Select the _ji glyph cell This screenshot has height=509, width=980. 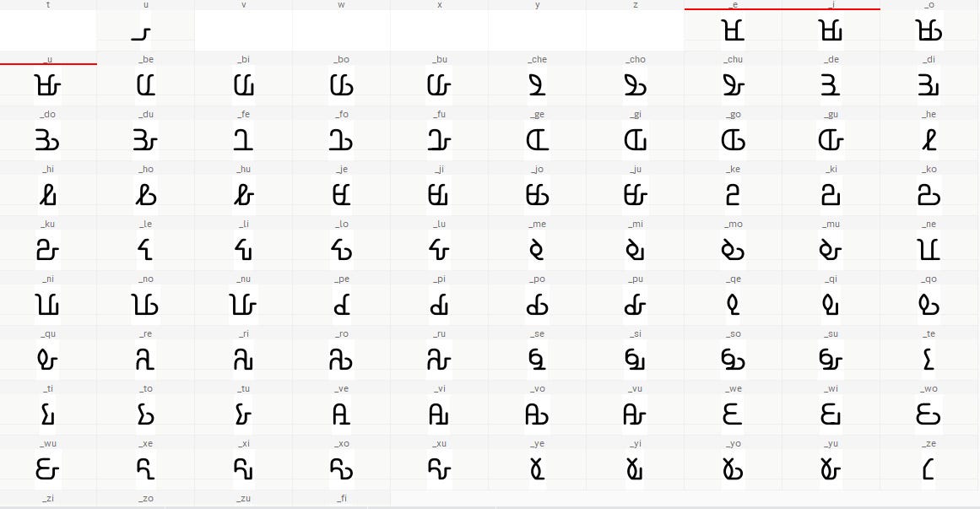pos(440,189)
